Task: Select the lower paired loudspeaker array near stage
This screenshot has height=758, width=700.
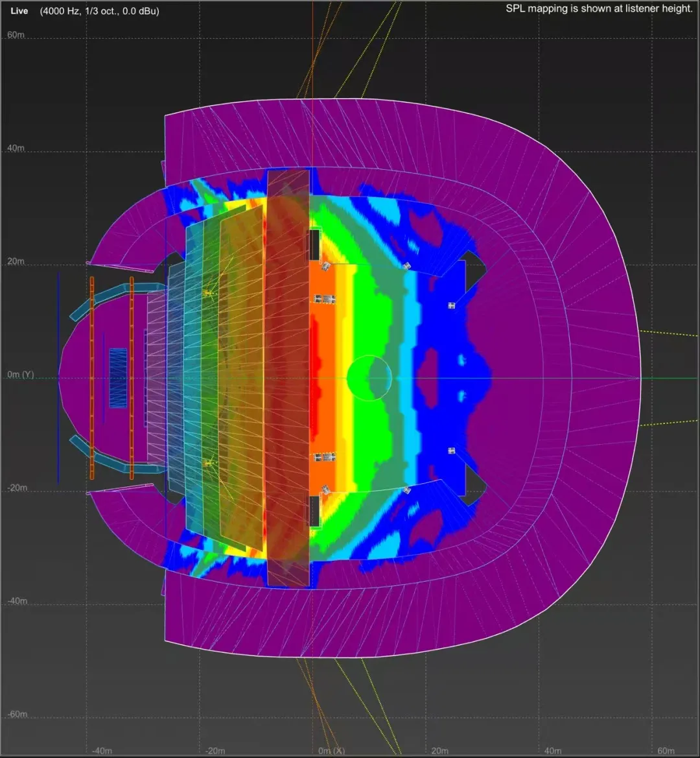Action: [x=324, y=457]
